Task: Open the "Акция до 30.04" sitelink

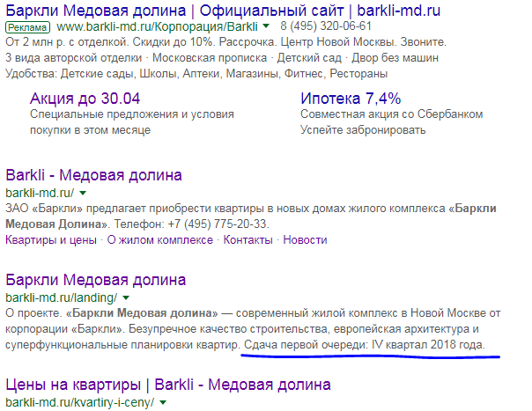Action: 85,99
